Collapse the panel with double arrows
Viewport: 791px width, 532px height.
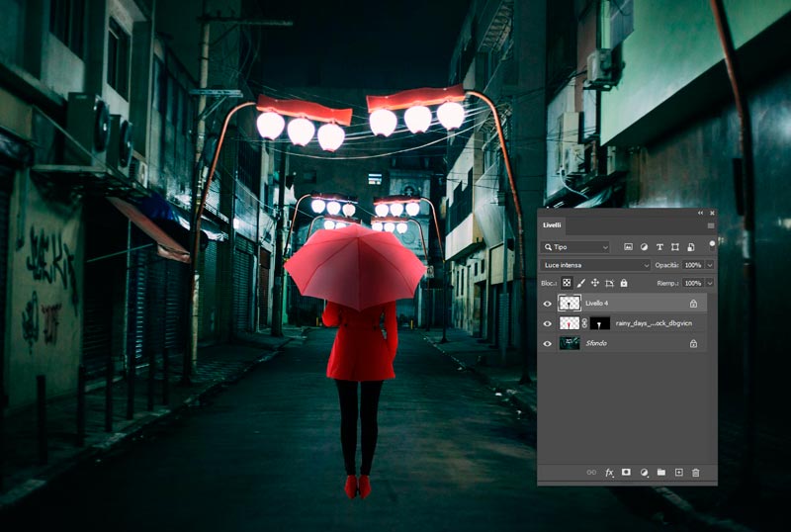700,213
